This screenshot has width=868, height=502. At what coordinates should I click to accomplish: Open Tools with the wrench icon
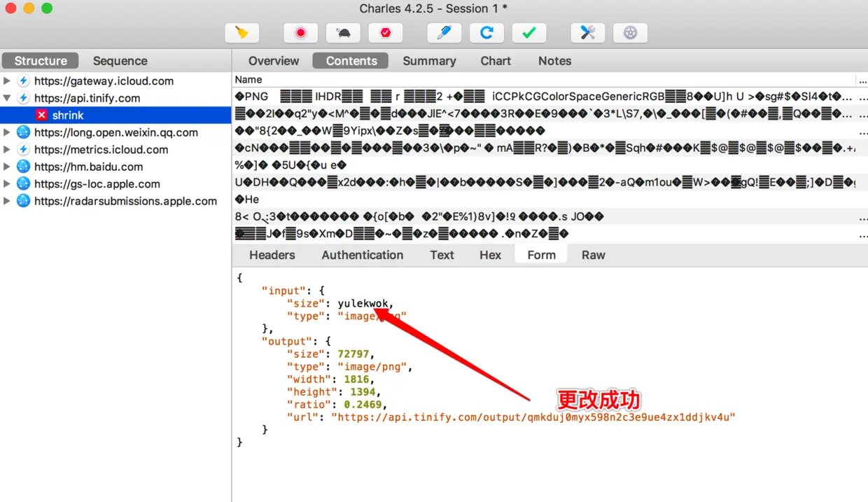[x=588, y=33]
